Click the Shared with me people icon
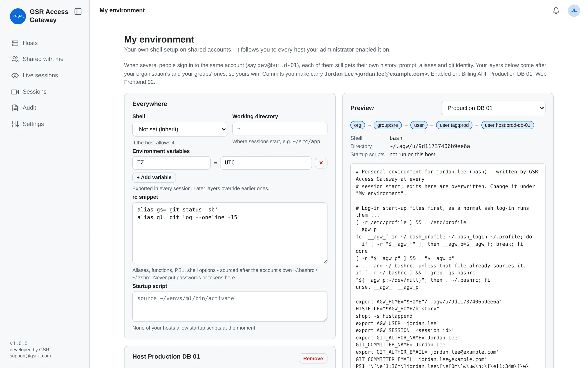588x368 pixels. 15,59
